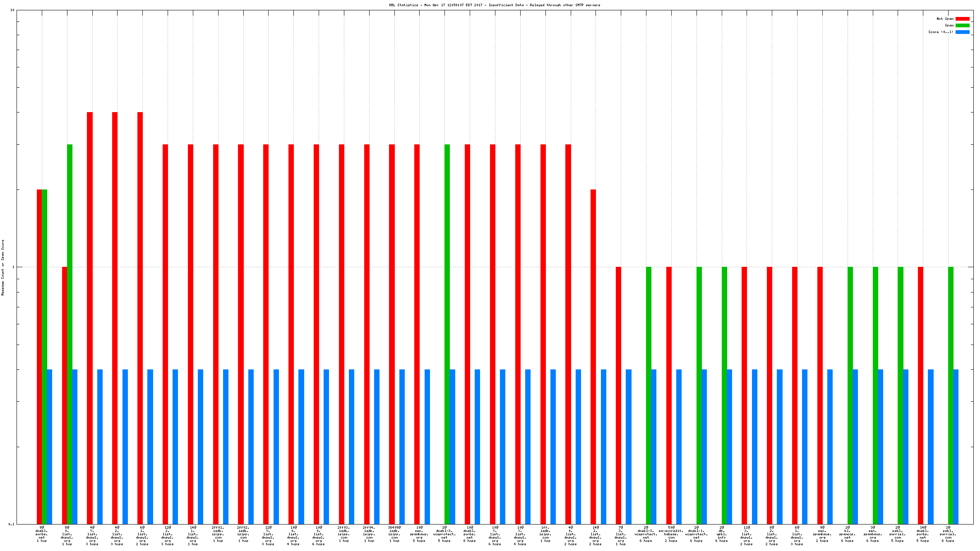Click the 'Score (0..1)' legend text
980x551 pixels.
[x=940, y=32]
